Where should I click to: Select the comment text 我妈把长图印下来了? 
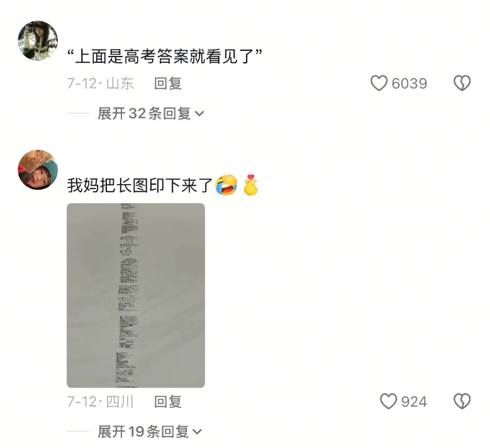click(140, 185)
